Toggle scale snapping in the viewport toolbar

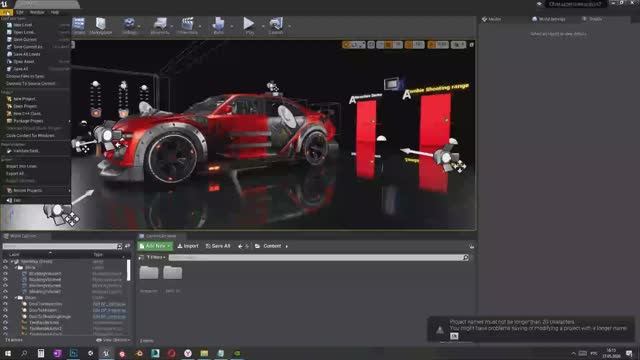point(431,45)
